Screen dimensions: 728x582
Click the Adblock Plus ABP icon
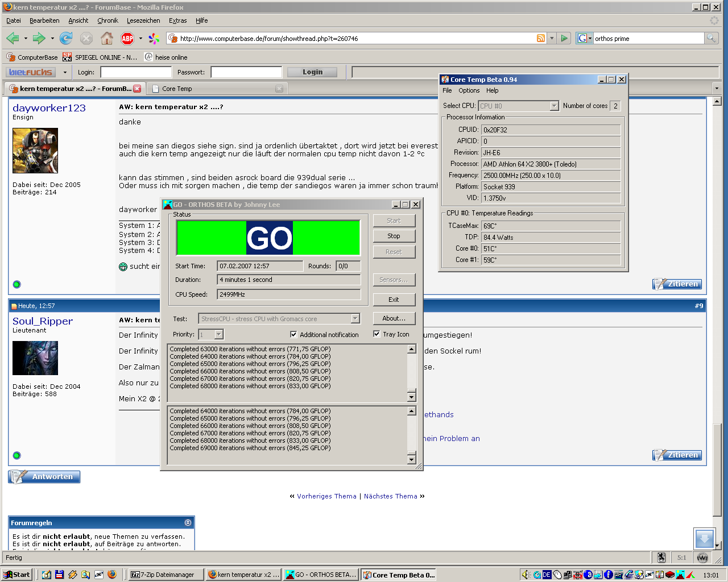pos(127,38)
